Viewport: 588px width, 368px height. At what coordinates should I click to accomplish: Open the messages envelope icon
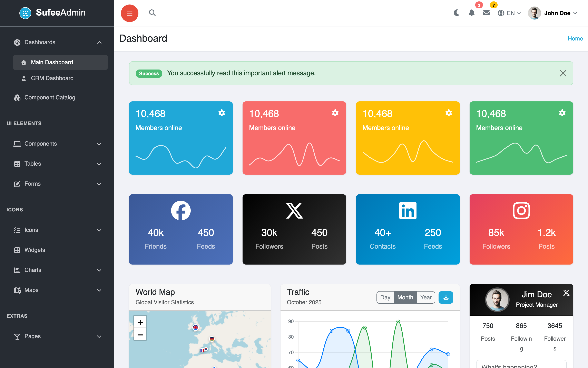486,13
